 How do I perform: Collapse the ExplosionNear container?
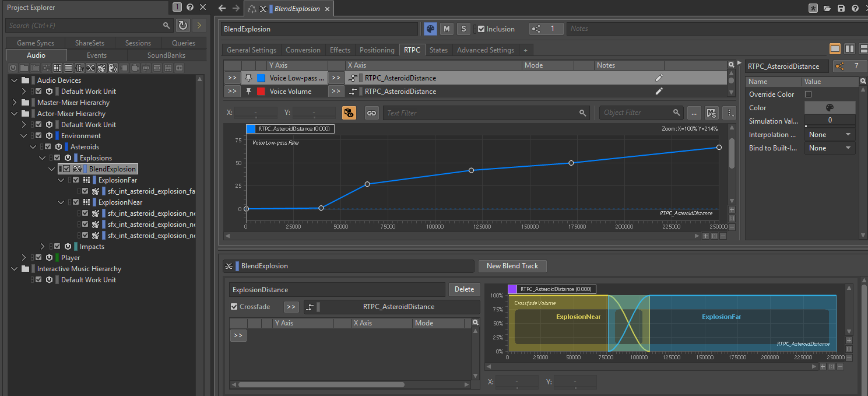[61, 202]
